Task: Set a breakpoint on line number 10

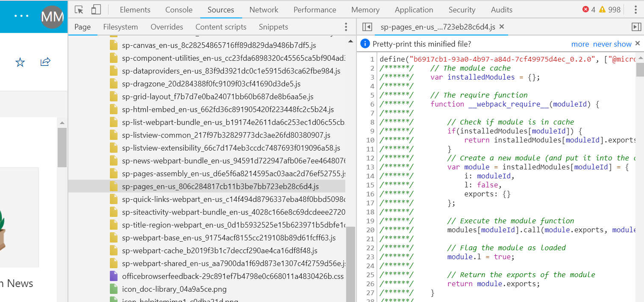Action: click(x=370, y=140)
